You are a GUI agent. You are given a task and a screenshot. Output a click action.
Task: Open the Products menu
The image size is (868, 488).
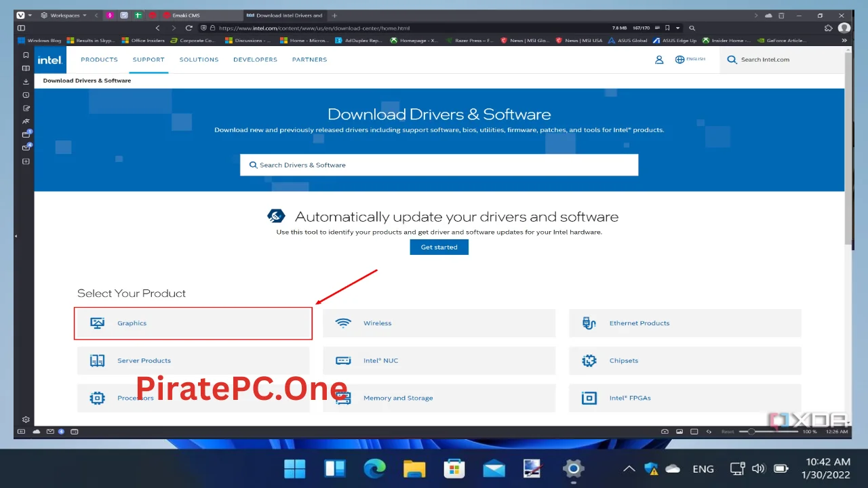pos(99,60)
